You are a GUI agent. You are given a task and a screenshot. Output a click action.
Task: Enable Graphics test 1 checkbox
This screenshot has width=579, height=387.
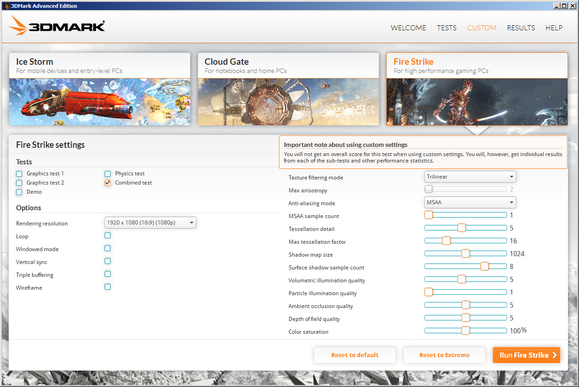[x=19, y=174]
